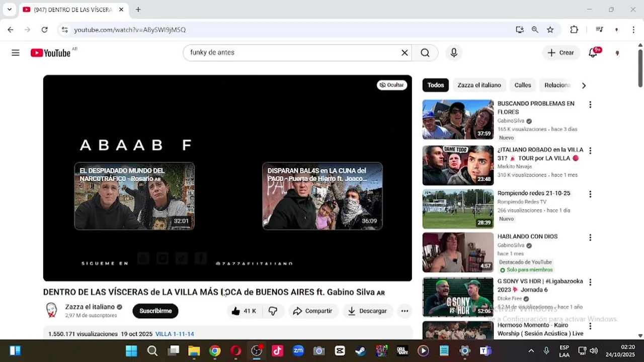Open G SONY VS HDR thumbnail
The height and width of the screenshot is (362, 644).
tap(458, 297)
